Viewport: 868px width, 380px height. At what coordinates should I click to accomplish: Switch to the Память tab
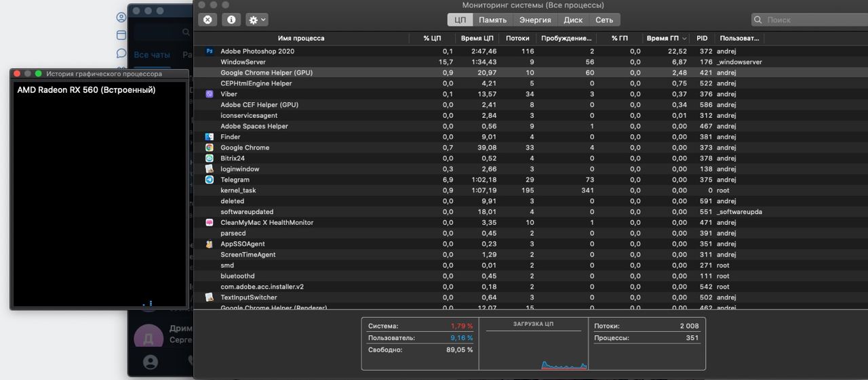(x=492, y=20)
